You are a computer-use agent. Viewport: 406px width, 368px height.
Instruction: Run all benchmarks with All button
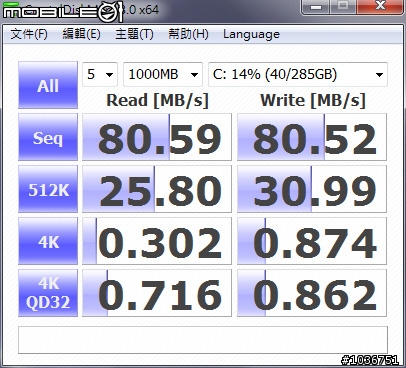(48, 85)
